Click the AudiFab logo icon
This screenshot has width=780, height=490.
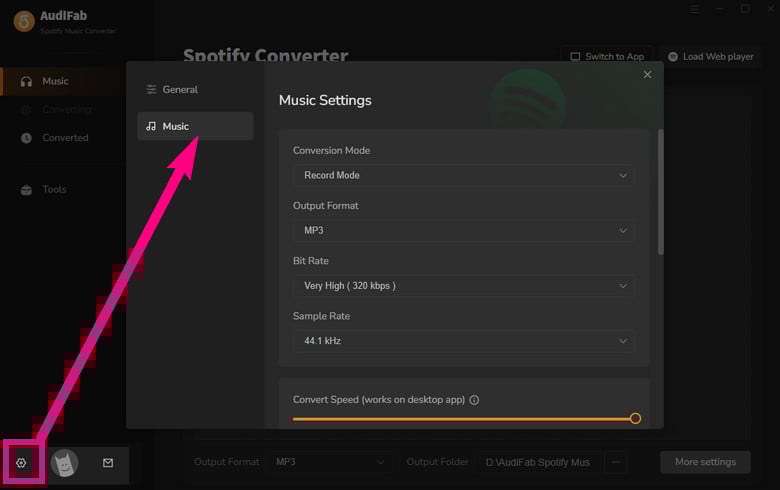point(24,21)
